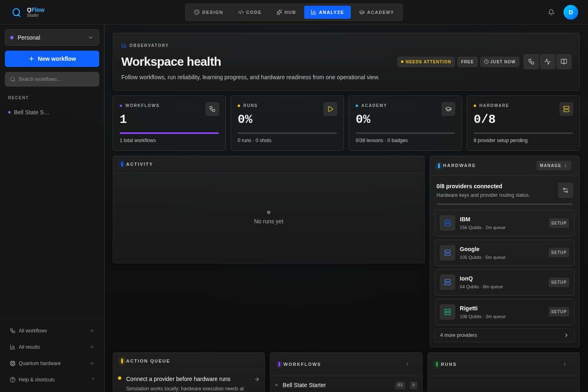Click the search magnifier icon
This screenshot has height=392, width=588.
tap(13, 79)
